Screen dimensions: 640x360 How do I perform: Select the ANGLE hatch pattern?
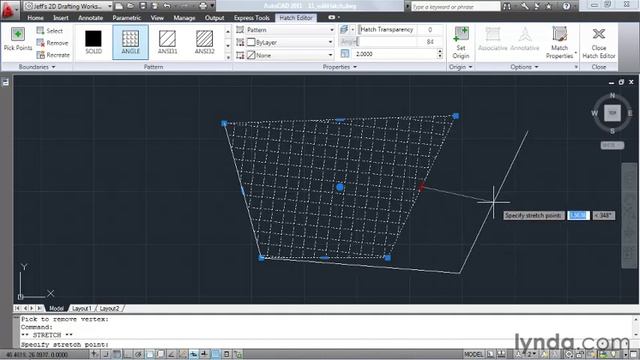pos(130,42)
